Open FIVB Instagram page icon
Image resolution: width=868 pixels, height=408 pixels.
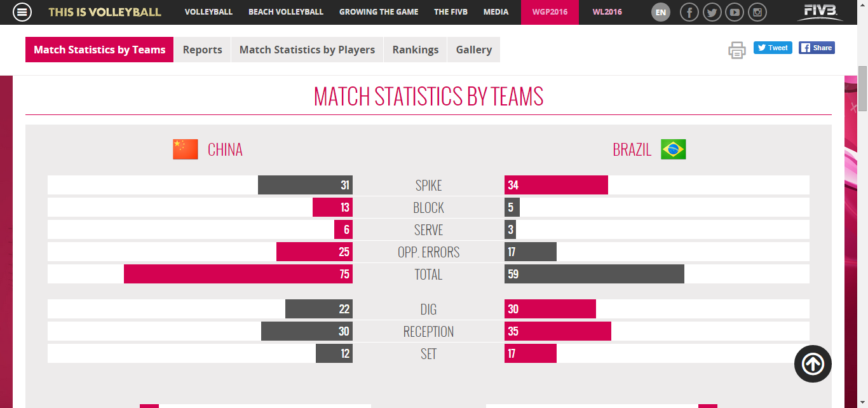point(757,12)
